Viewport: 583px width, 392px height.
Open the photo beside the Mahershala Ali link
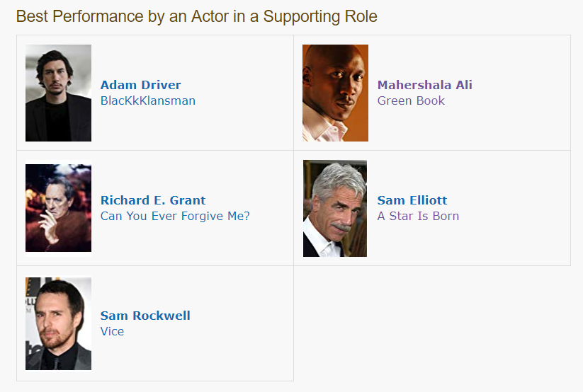point(335,93)
